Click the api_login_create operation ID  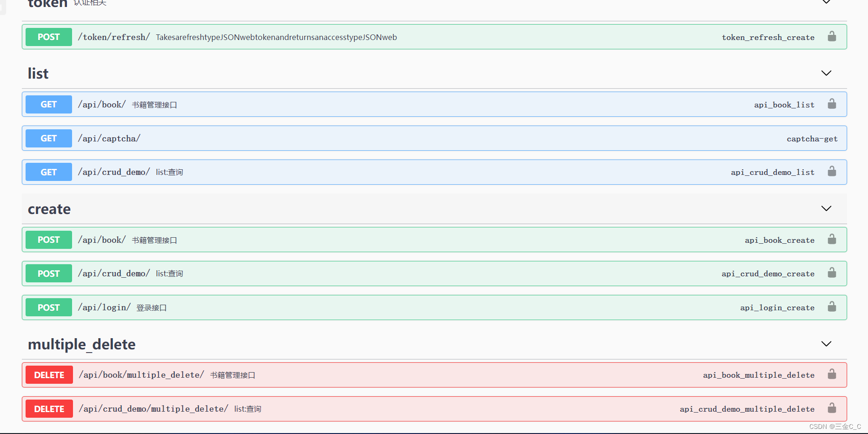point(777,307)
